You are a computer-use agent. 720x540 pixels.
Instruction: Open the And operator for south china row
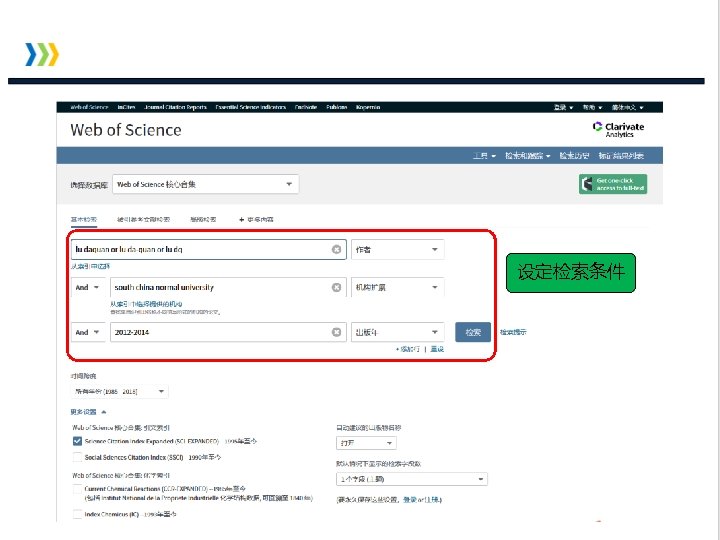tap(88, 287)
